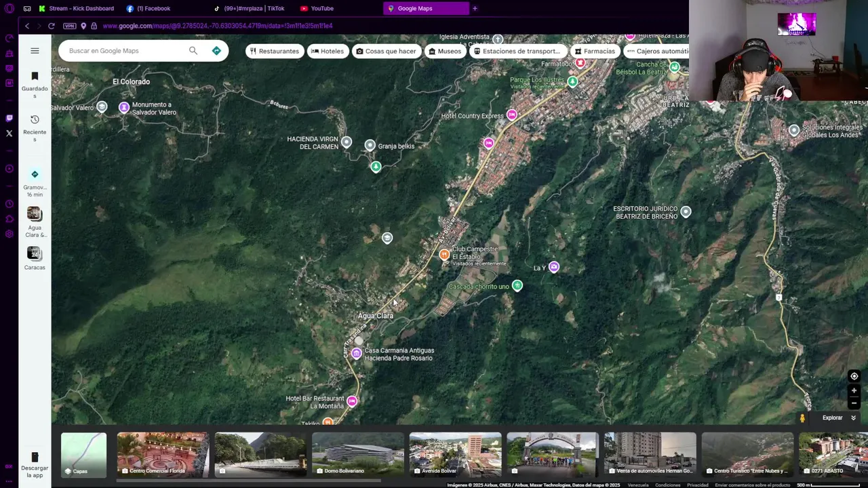Image resolution: width=868 pixels, height=488 pixels.
Task: Click Descargar la app icon
Action: 35,457
